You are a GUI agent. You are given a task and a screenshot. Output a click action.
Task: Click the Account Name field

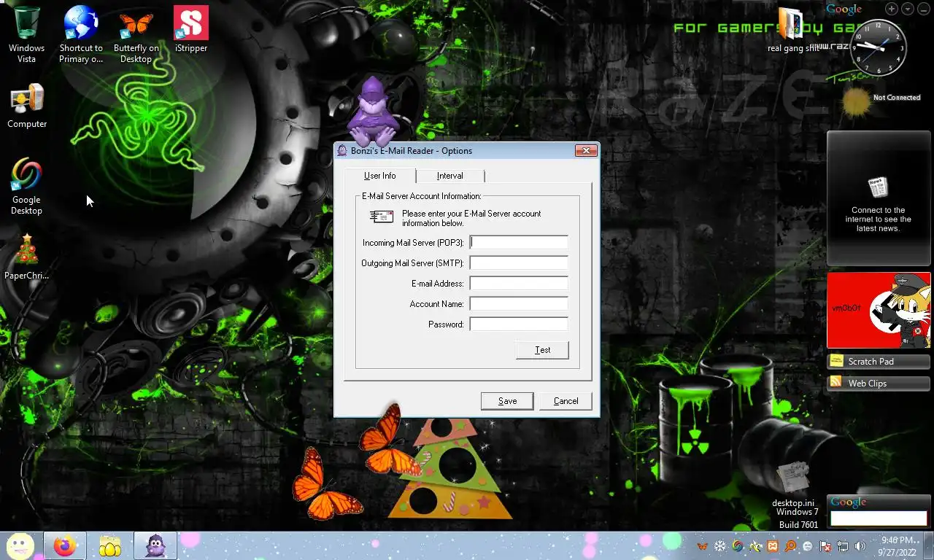519,303
